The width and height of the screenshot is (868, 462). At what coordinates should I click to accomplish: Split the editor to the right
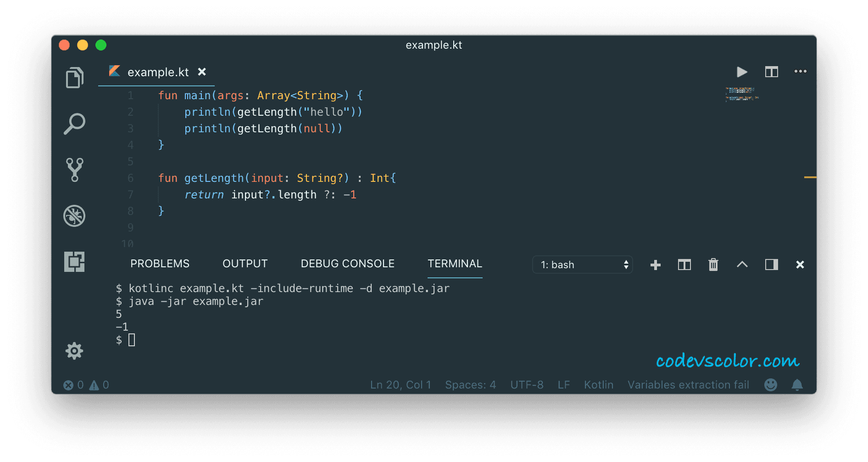click(772, 72)
